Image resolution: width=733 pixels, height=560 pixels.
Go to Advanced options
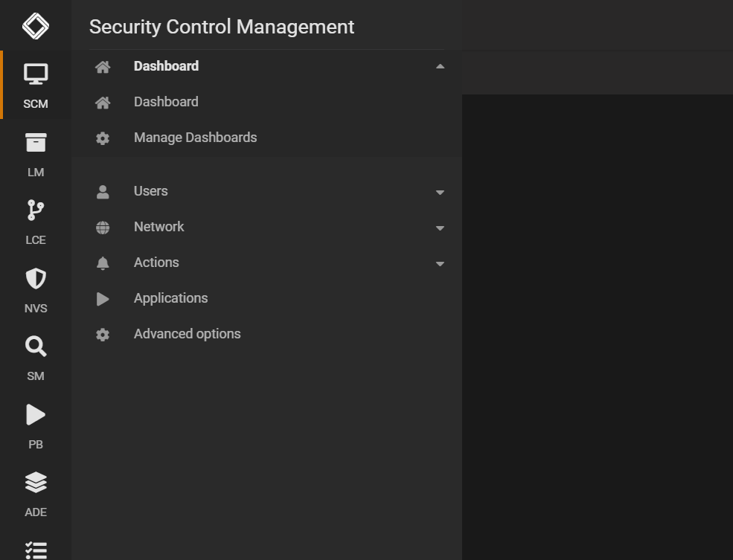pos(187,333)
